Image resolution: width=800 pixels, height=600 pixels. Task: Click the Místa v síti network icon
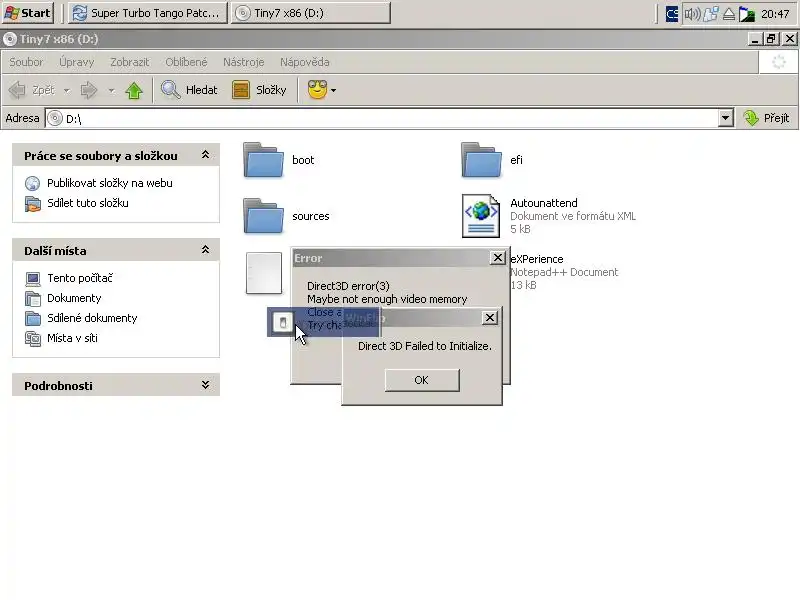click(x=33, y=338)
